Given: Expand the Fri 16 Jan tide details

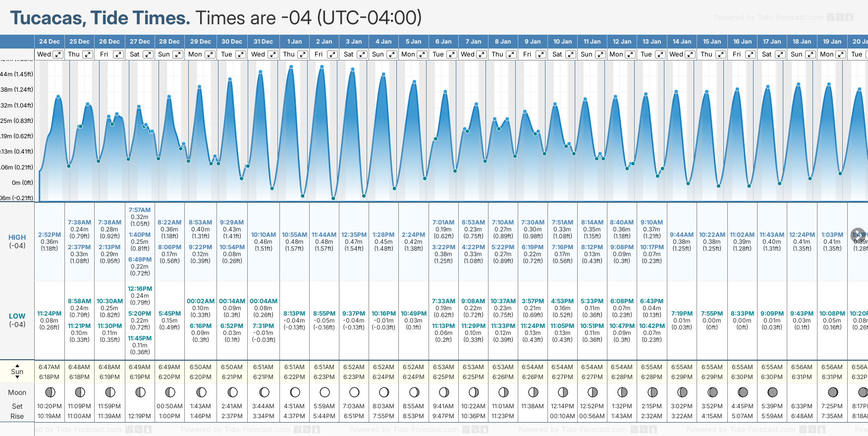Looking at the screenshot, I should click(751, 54).
